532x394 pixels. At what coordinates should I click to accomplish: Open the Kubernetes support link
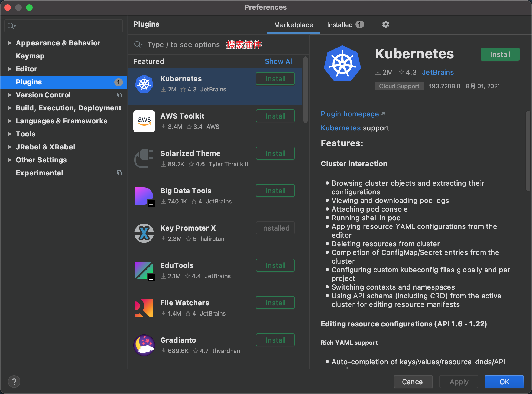click(x=340, y=128)
